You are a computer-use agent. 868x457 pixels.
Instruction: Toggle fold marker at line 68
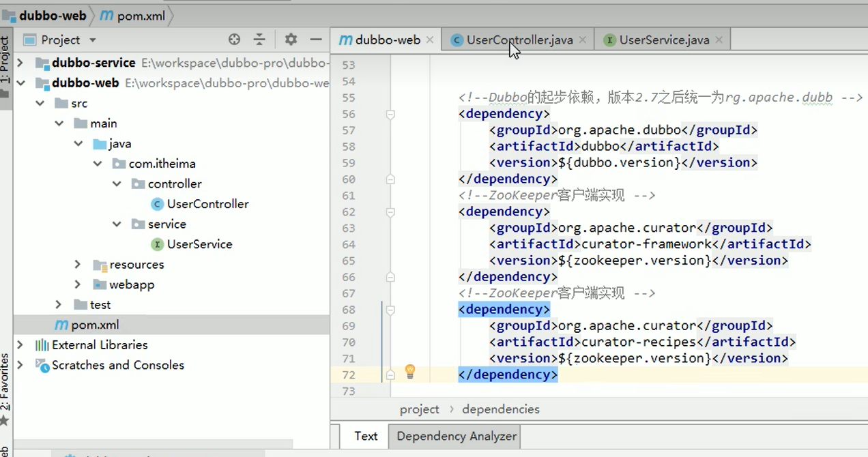point(390,310)
